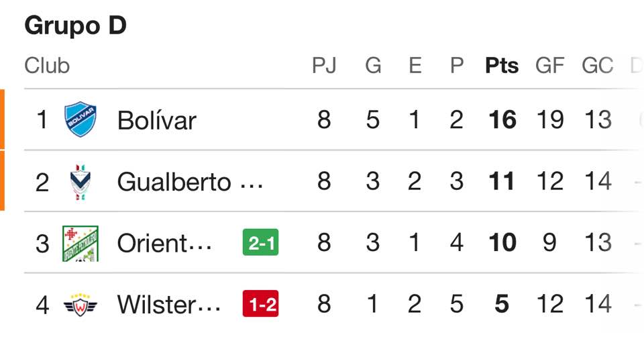Click Gualberto's 11 points value
Viewport: 644px width, 347px height.
click(x=502, y=181)
